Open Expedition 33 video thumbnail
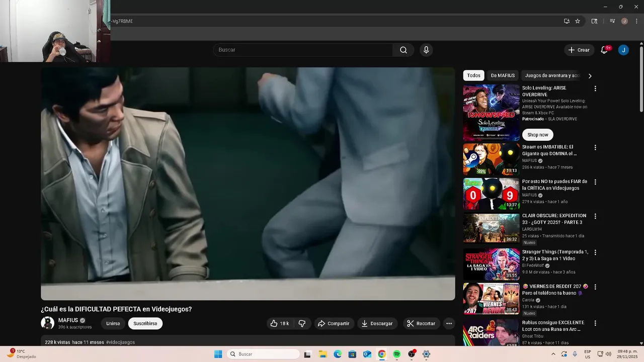Viewport: 644px width, 362px height. pyautogui.click(x=491, y=228)
